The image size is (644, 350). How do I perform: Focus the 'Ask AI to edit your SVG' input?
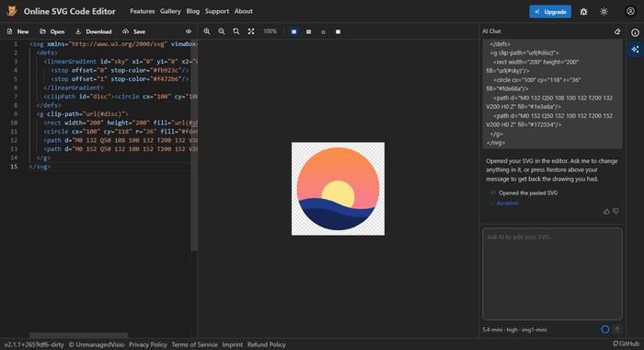(x=552, y=274)
